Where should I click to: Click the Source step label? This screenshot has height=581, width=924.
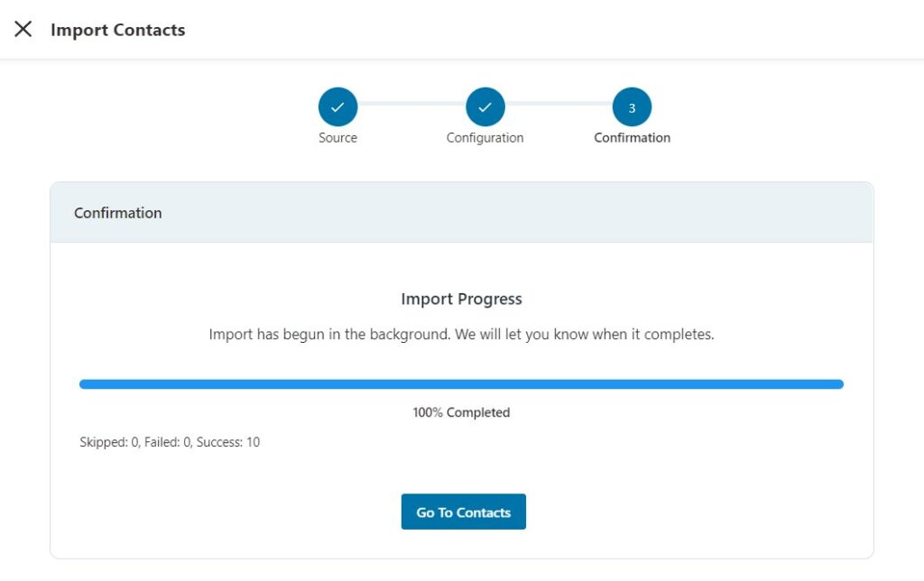[x=337, y=137]
